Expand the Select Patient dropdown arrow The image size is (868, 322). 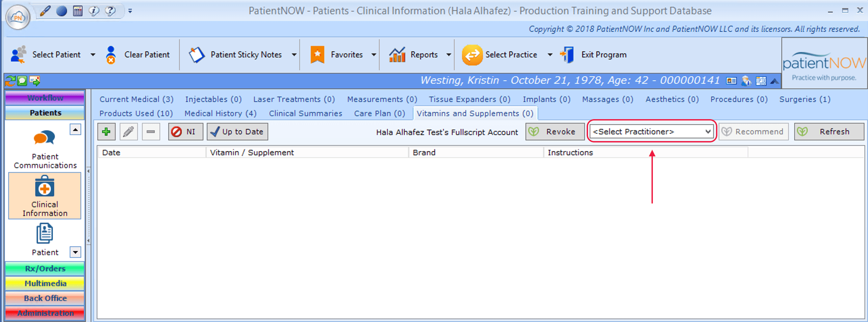point(93,55)
